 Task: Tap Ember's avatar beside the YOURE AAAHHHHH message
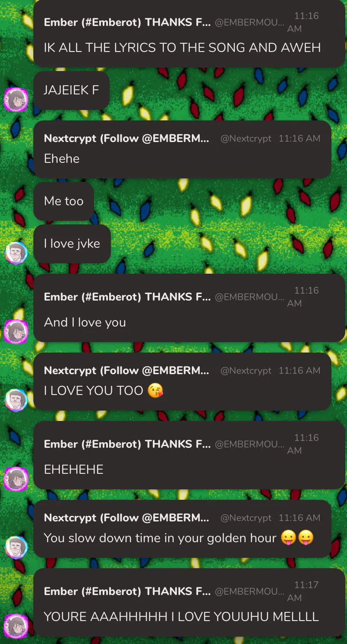point(16,626)
